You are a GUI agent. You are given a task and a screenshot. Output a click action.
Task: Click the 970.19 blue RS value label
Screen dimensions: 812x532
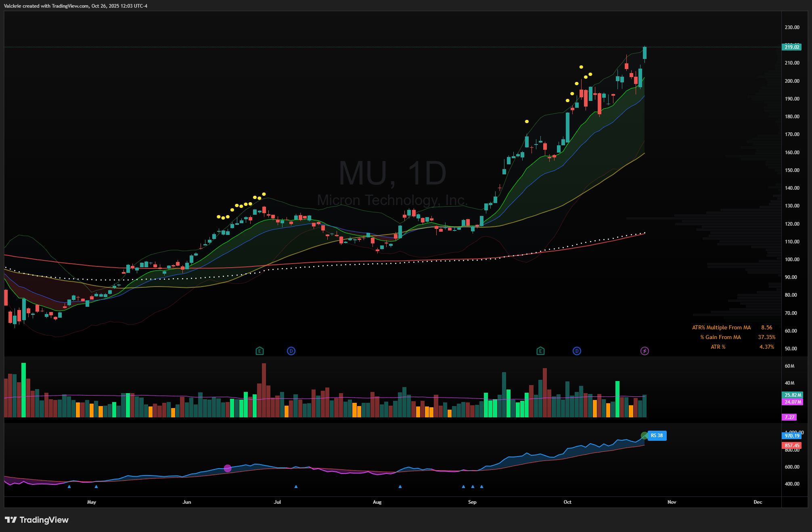point(792,436)
